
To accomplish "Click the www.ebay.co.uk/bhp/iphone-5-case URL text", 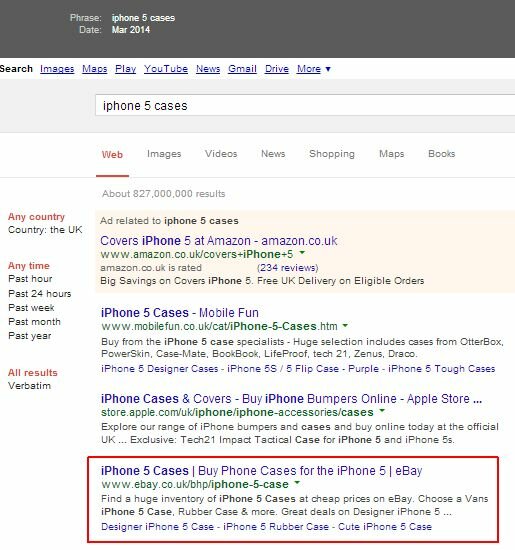I will point(195,484).
